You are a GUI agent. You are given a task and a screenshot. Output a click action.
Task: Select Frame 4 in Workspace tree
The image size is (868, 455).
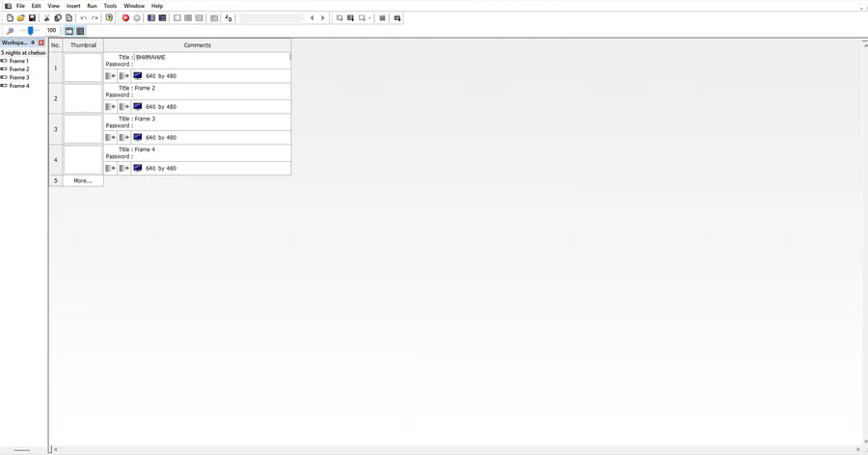tap(19, 86)
